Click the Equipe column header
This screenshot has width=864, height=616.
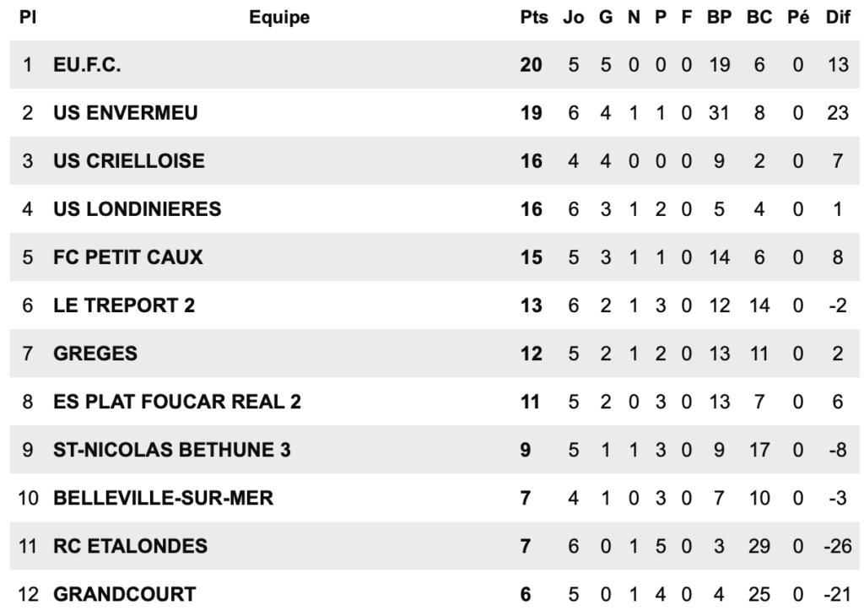279,17
